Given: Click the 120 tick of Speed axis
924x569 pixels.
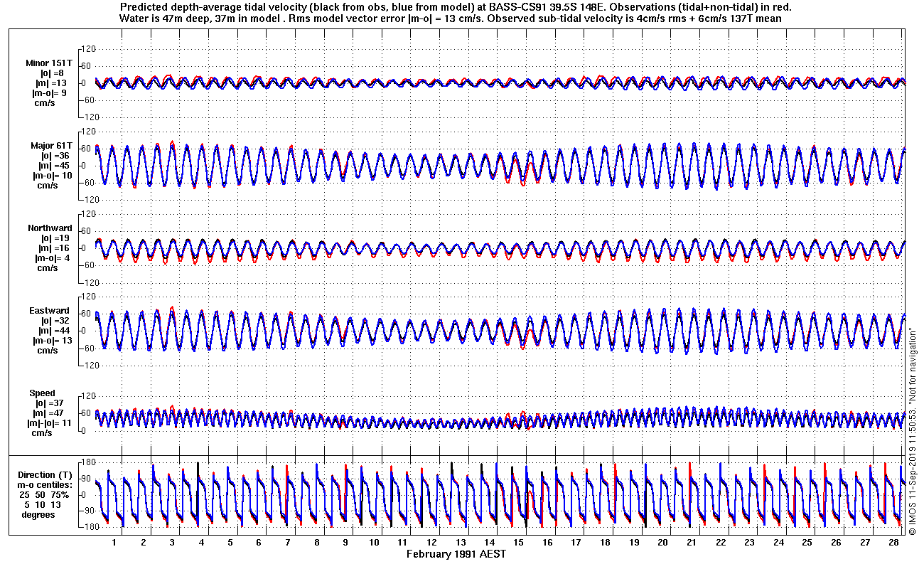Looking at the screenshot, I should click(x=89, y=396).
